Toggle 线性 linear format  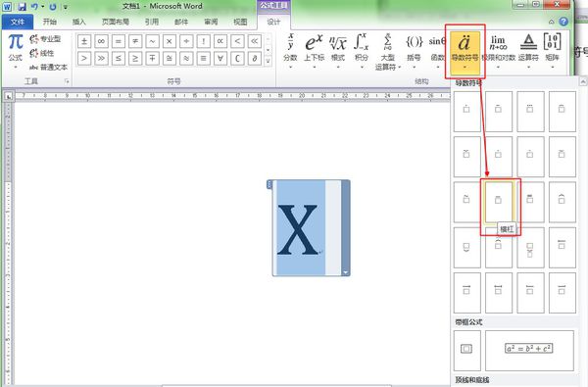pos(41,53)
